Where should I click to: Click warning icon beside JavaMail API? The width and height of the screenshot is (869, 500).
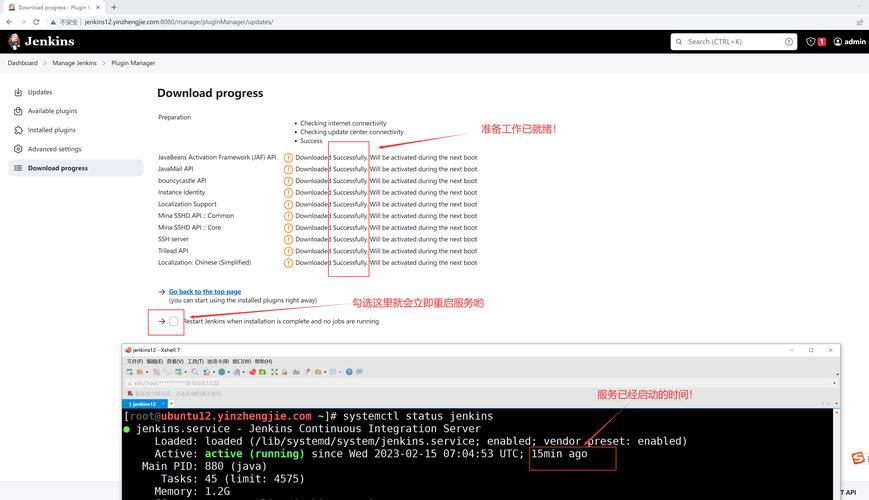coord(288,169)
